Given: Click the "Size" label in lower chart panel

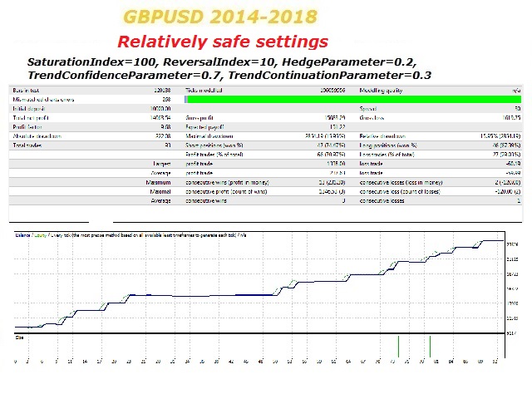Looking at the screenshot, I should click(19, 337).
